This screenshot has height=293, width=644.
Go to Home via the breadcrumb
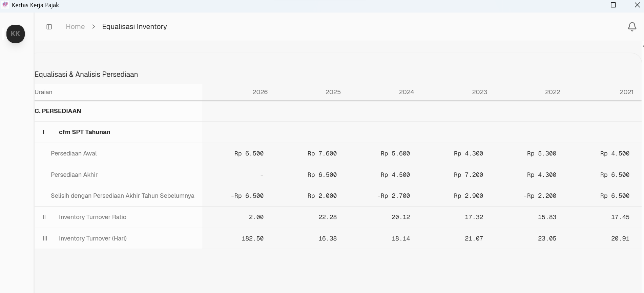pyautogui.click(x=75, y=27)
